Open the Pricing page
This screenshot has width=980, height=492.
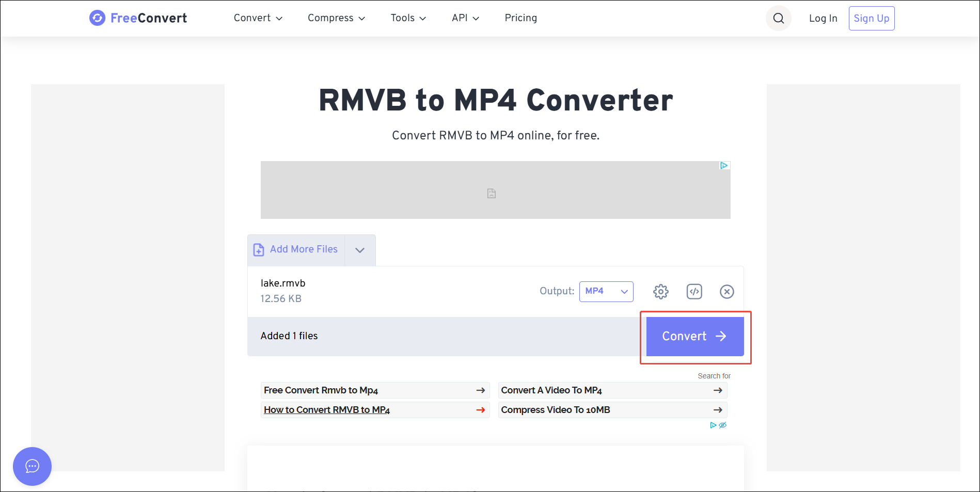520,18
